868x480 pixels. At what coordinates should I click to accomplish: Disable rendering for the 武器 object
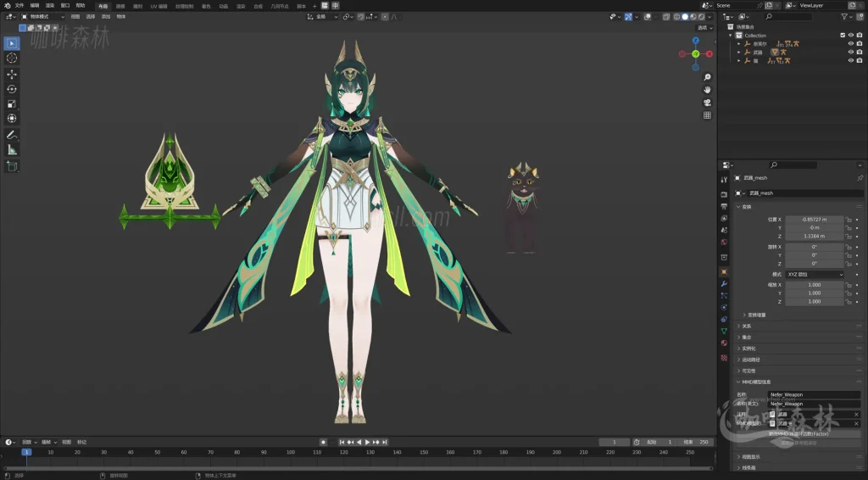[x=860, y=52]
